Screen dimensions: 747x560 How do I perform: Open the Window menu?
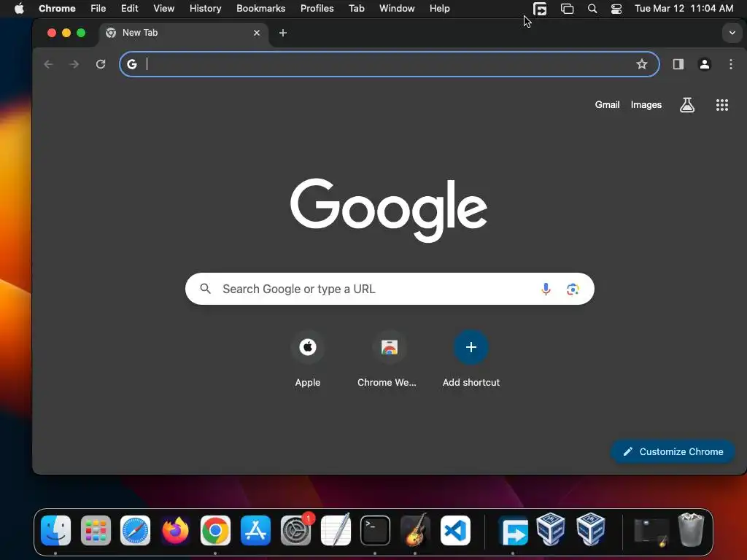(x=397, y=8)
